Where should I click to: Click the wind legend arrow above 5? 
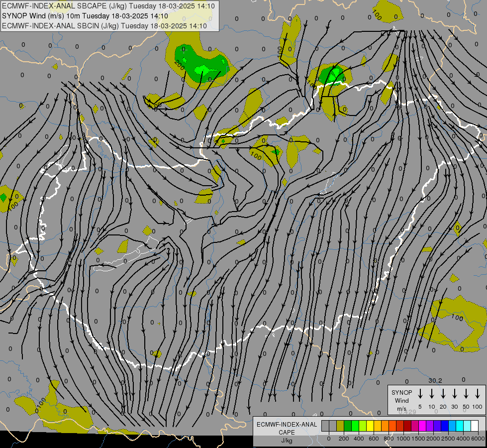pos(420,394)
